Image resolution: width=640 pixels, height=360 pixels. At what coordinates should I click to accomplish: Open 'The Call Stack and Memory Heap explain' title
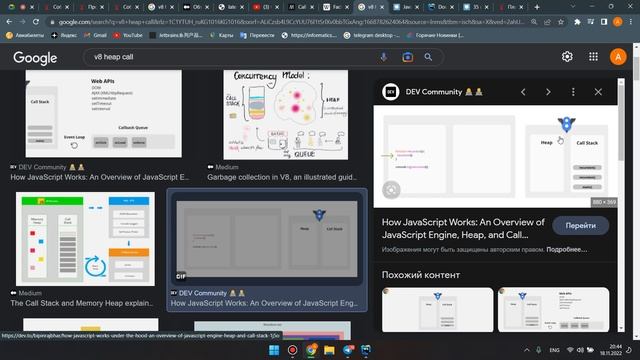pos(82,303)
